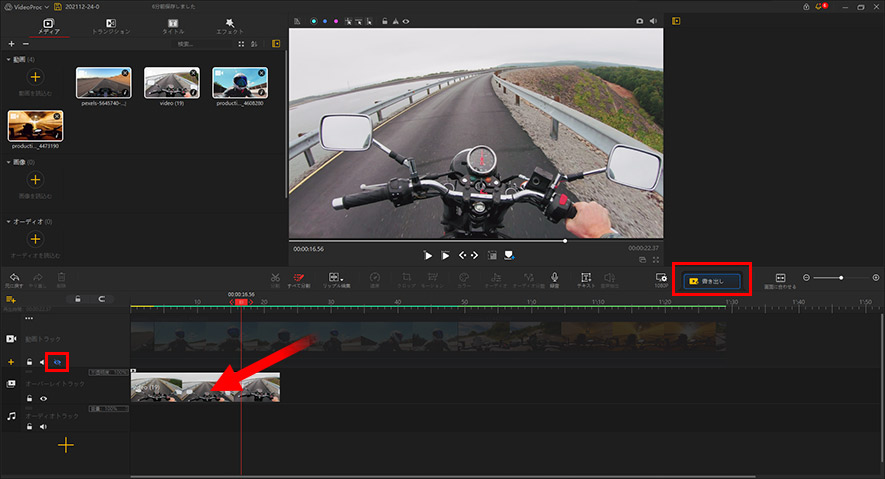Open the voice recording microphone tool
Viewport: 885px width, 479px height.
coord(554,278)
